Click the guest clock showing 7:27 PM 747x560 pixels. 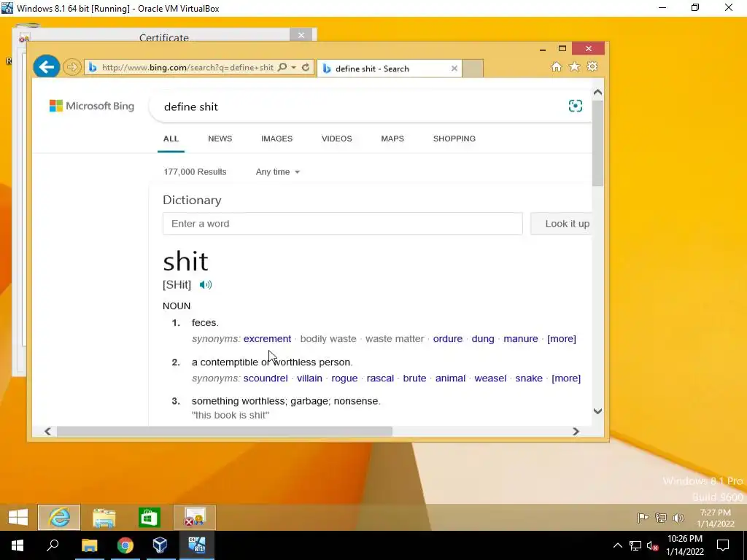point(715,518)
